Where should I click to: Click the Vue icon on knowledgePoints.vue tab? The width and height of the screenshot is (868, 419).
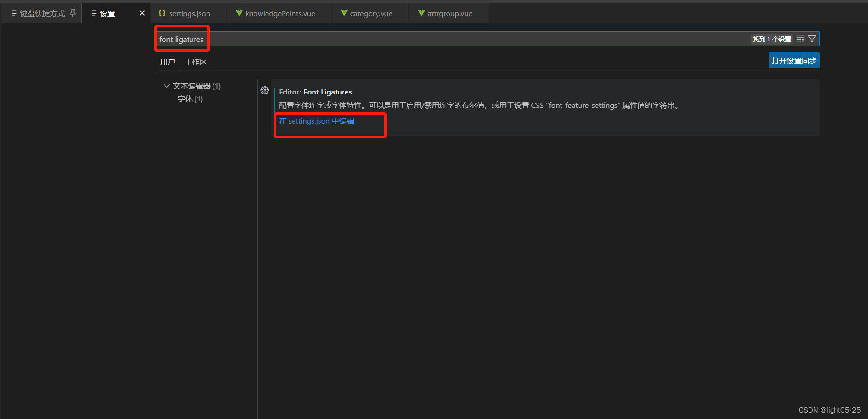coord(239,13)
